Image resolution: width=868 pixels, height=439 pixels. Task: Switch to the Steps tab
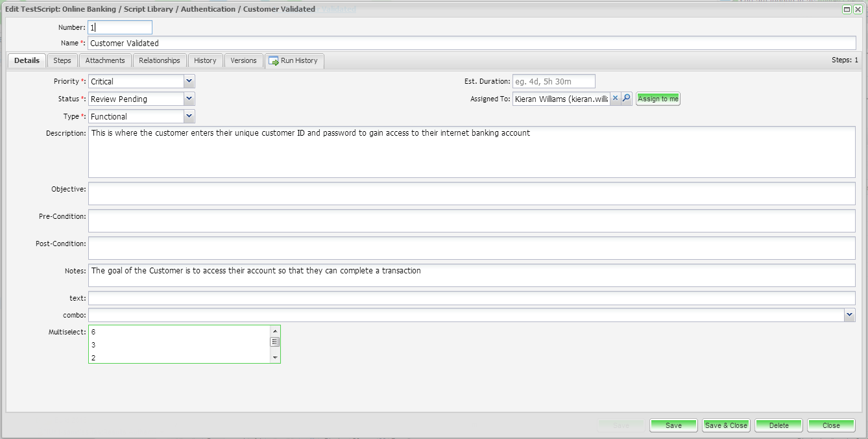[62, 60]
